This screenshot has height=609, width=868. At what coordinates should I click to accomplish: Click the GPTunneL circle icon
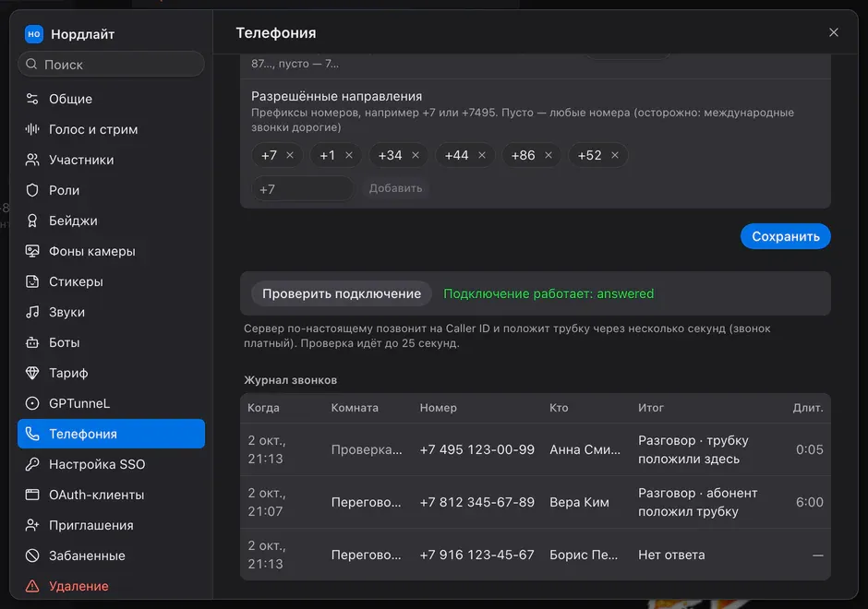pos(32,403)
